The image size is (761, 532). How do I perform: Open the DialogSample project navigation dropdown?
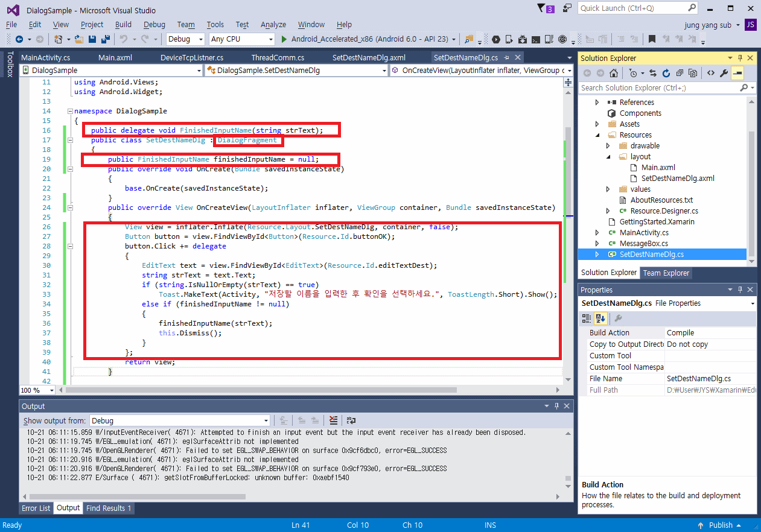click(112, 71)
